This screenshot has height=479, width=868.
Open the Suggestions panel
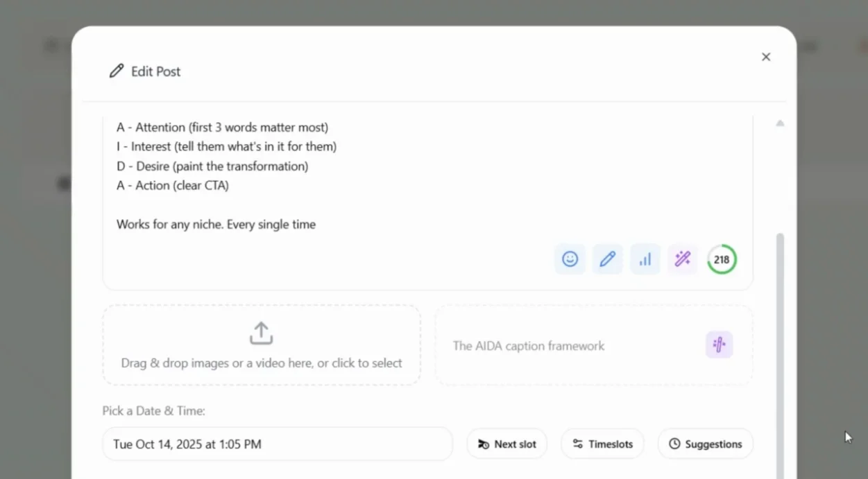coord(705,444)
